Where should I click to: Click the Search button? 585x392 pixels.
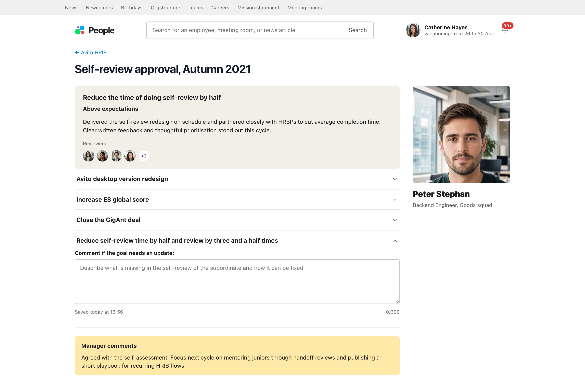[x=357, y=30]
